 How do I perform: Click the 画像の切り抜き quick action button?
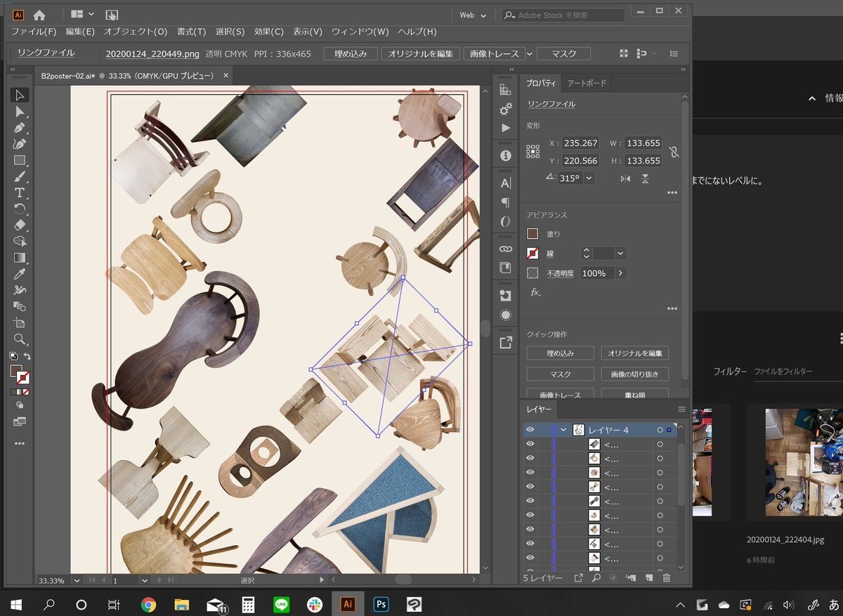tap(634, 374)
